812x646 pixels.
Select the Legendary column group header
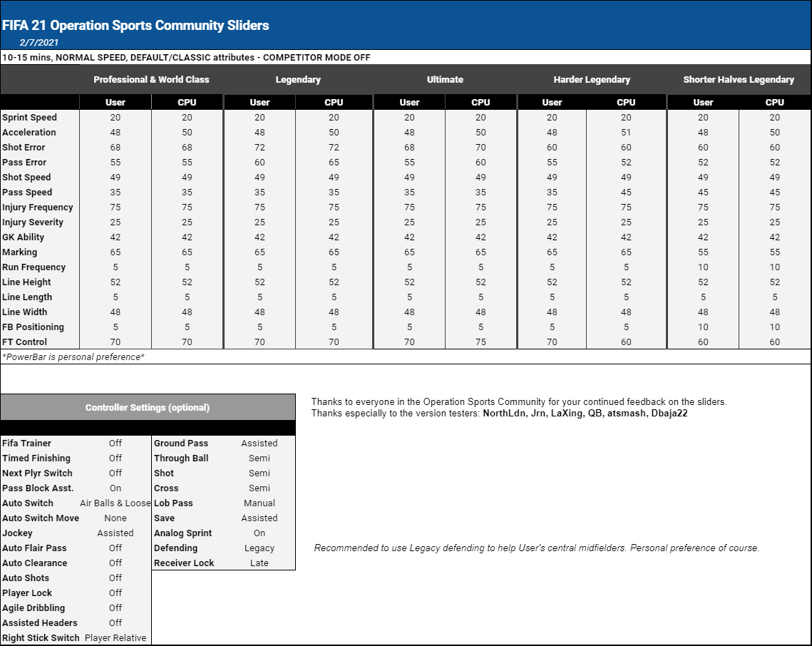pyautogui.click(x=297, y=80)
